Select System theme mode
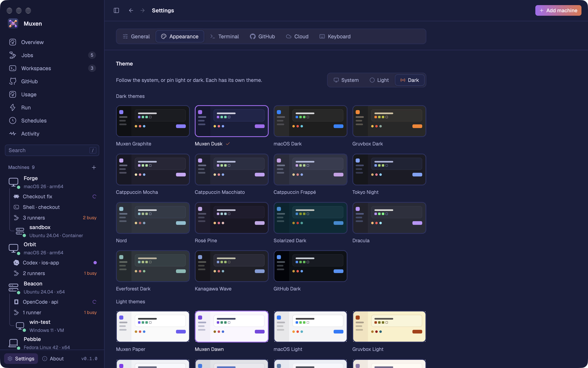 pos(346,80)
